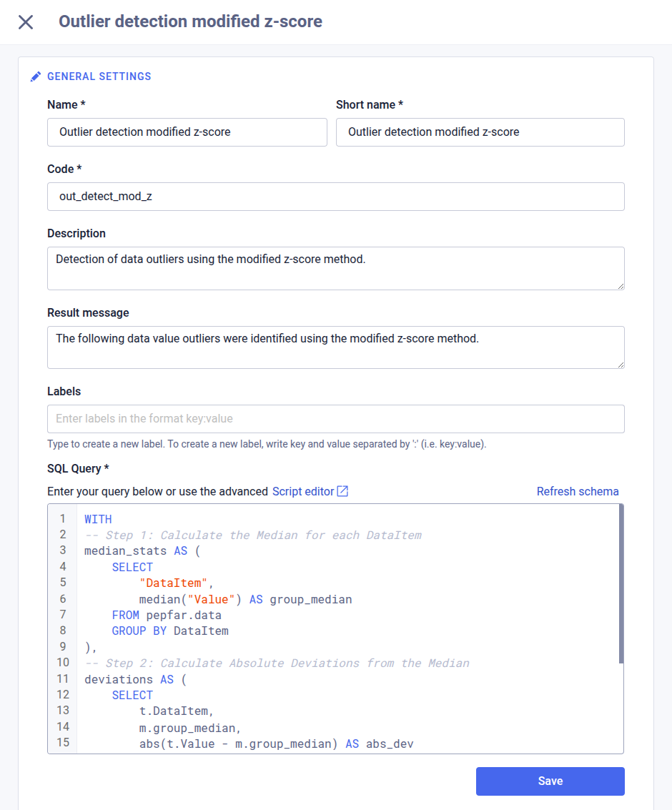Click the Code field containing out_detect_mod_z
The height and width of the screenshot is (810, 672).
tap(336, 197)
